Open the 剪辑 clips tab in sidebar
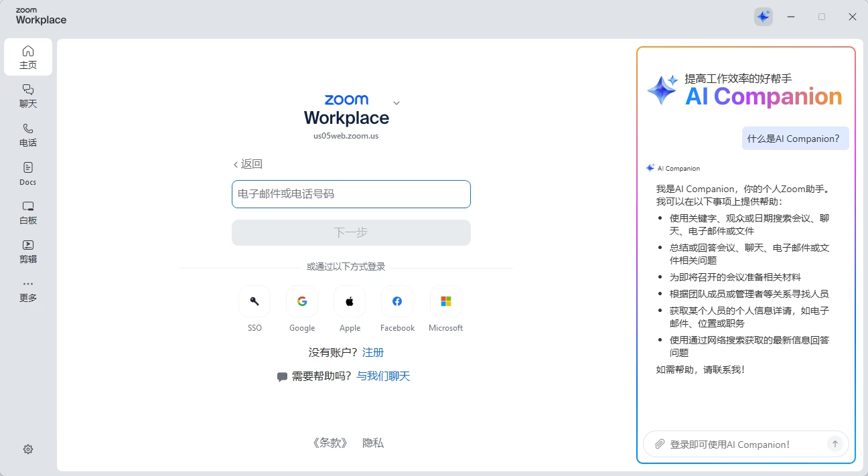The image size is (868, 476). 28,251
